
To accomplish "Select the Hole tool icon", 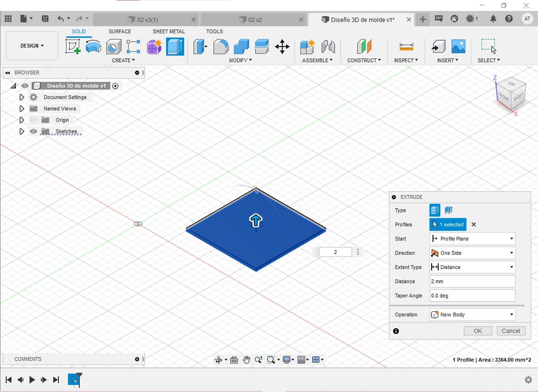I will [x=113, y=47].
